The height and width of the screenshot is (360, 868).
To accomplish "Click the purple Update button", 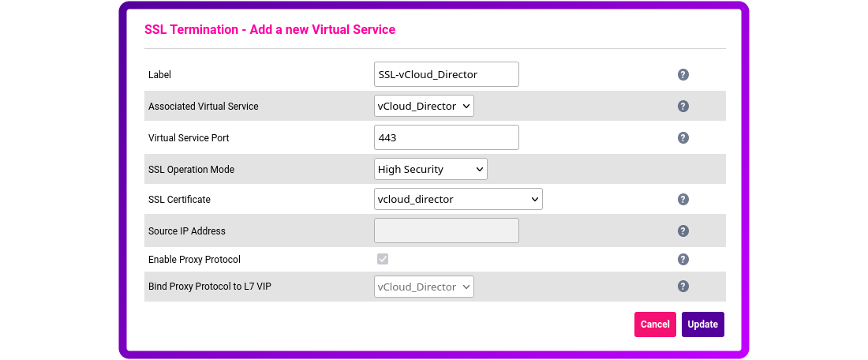I will (x=702, y=324).
